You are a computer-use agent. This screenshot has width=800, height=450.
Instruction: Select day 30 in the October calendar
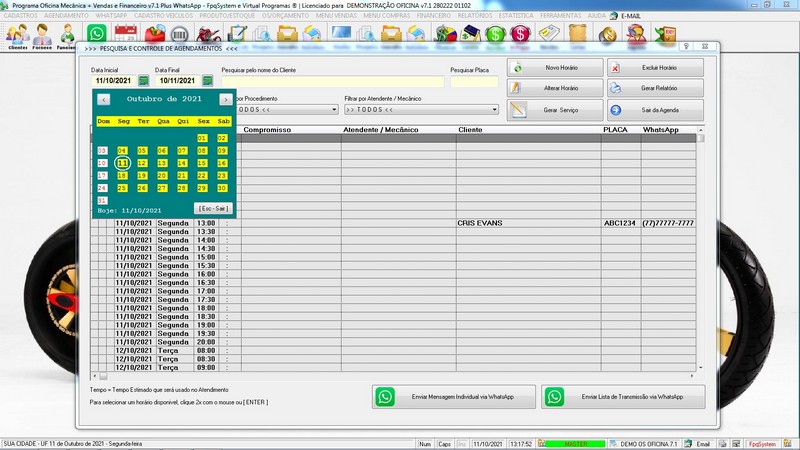(x=222, y=188)
